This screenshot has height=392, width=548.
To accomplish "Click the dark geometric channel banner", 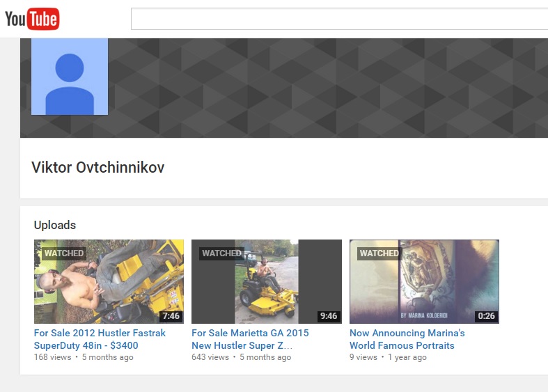I will click(328, 88).
